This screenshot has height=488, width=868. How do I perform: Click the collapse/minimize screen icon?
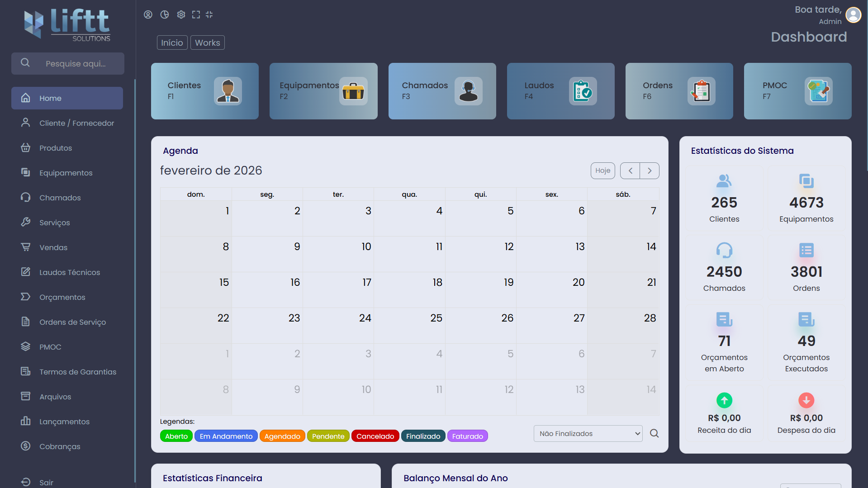click(209, 14)
